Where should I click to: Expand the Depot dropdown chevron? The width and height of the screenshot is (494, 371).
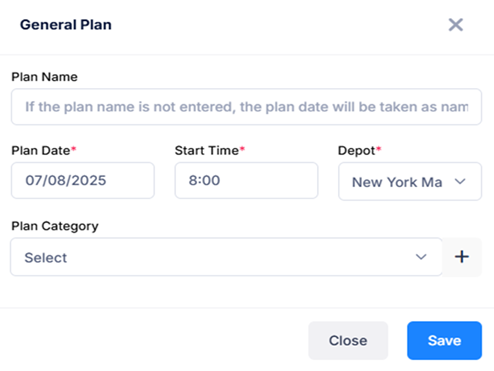tap(460, 182)
